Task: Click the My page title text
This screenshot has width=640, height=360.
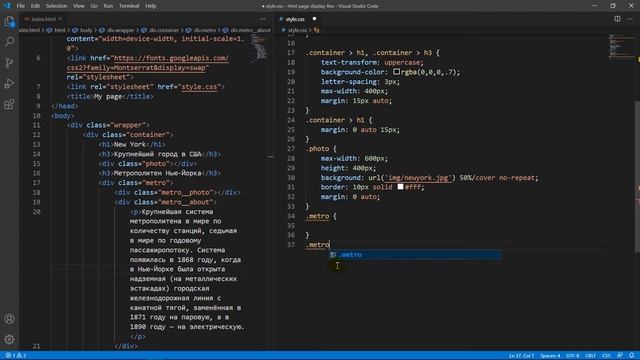Action: [108, 97]
